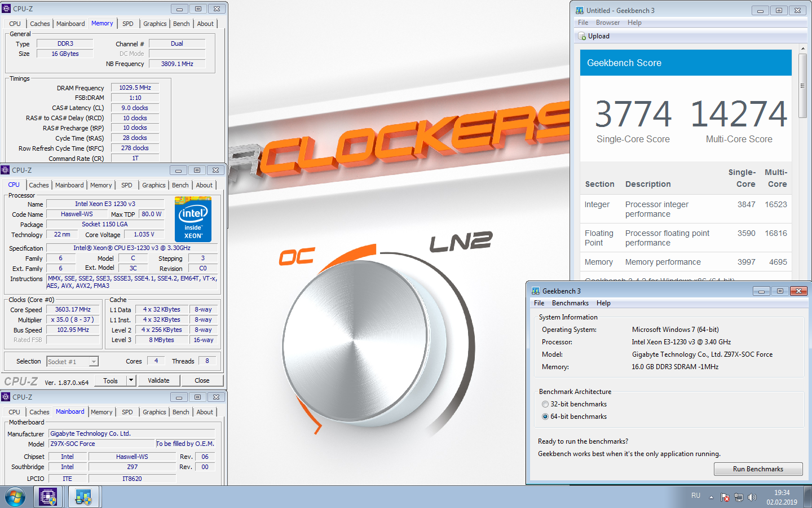Click Upload label in Geekbench toolbar
812x508 pixels.
[599, 36]
